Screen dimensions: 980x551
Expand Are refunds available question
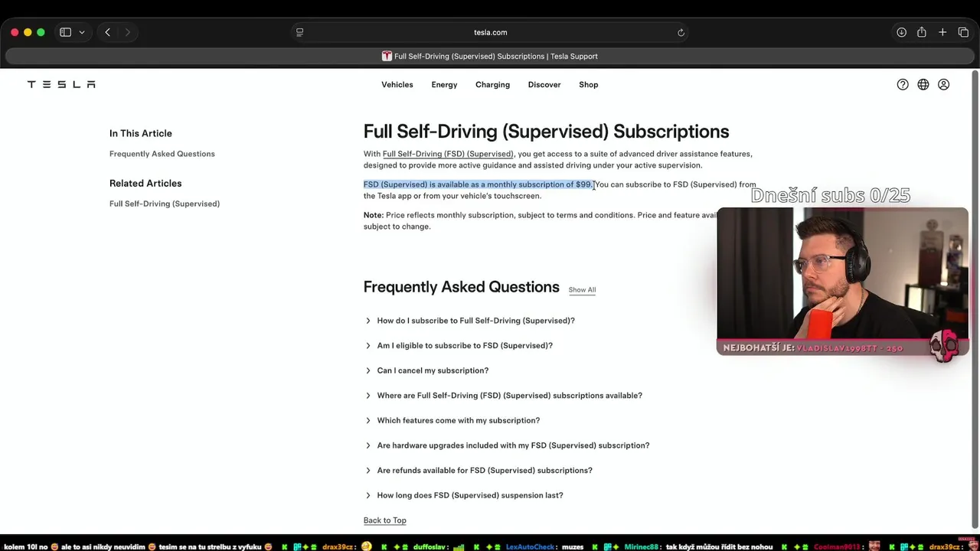click(478, 470)
